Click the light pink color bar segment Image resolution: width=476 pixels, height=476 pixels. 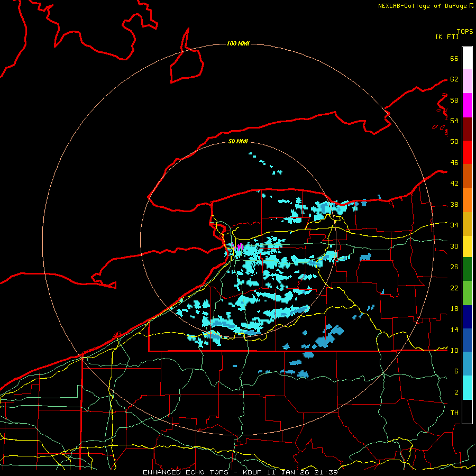[x=467, y=81]
